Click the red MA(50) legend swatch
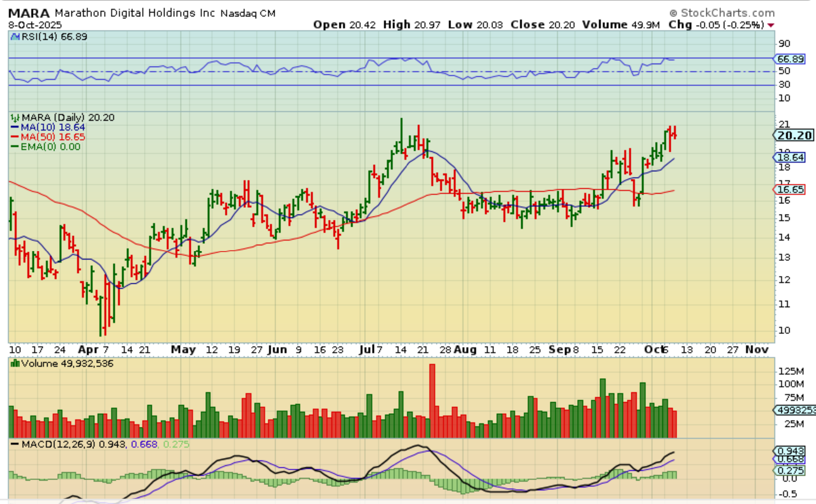 [15, 137]
